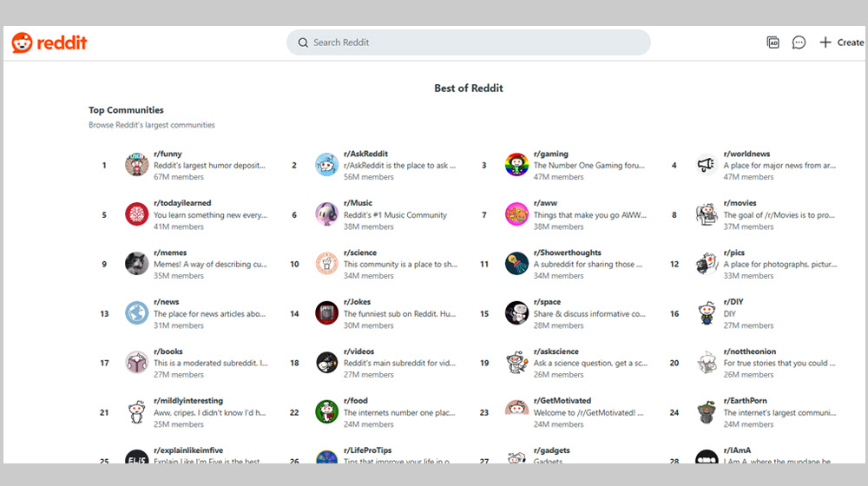The width and height of the screenshot is (868, 486).
Task: Open the r/explainlikeimfive community link
Action: pos(188,450)
